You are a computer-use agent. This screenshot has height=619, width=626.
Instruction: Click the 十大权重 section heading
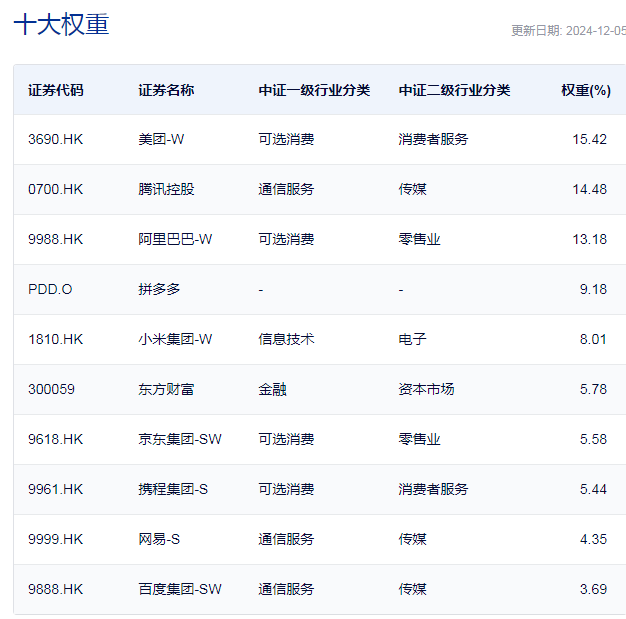61,24
